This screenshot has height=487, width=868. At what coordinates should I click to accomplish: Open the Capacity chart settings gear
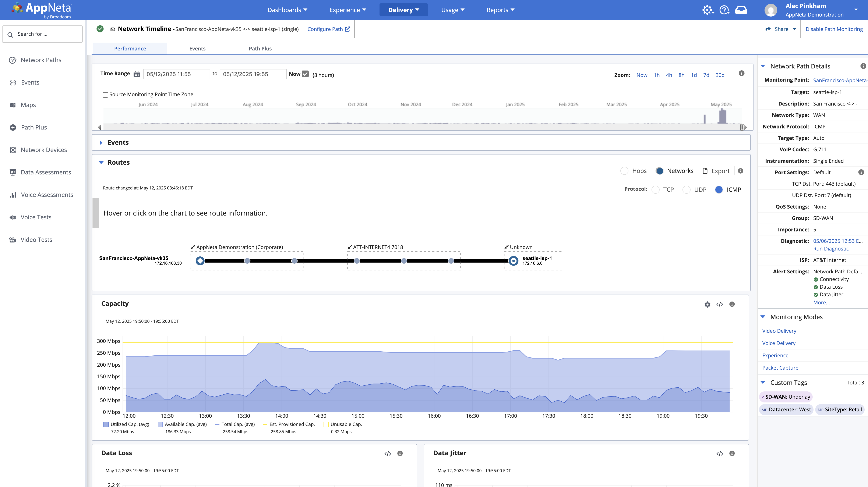point(707,305)
